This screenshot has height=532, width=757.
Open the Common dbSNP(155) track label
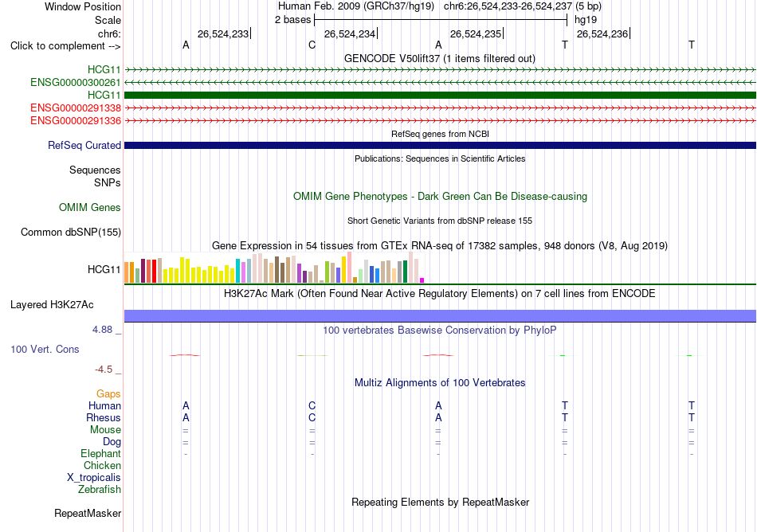click(70, 232)
